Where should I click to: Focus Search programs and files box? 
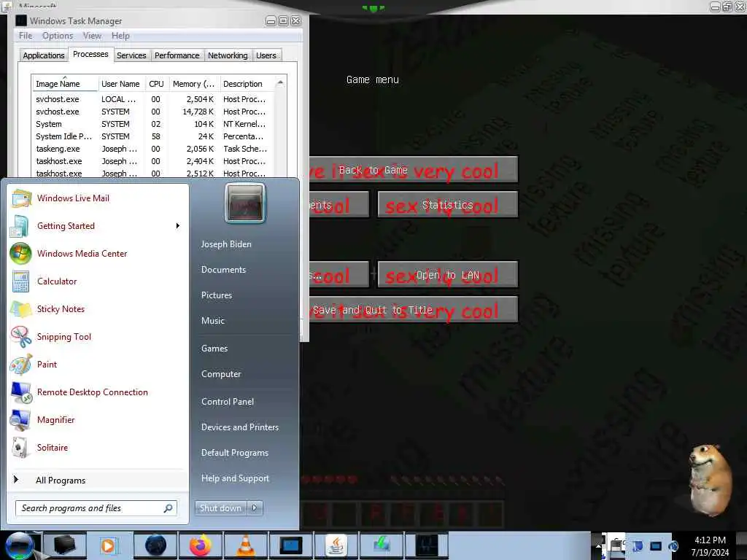96,508
